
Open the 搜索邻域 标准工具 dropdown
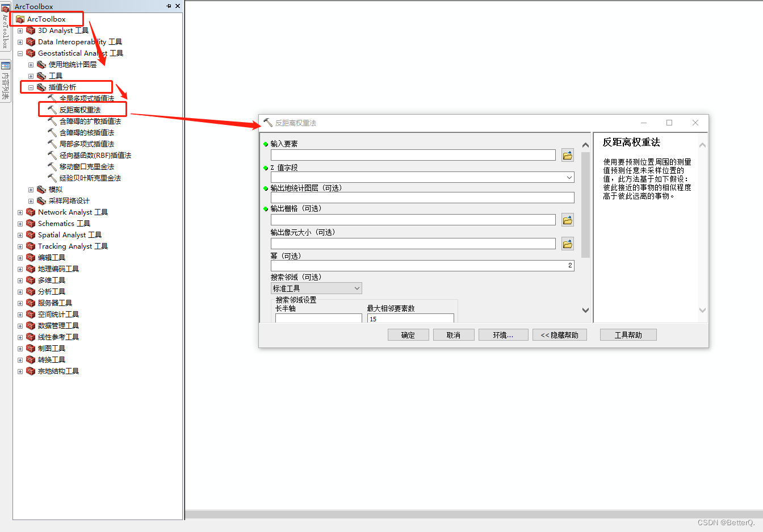pyautogui.click(x=357, y=288)
